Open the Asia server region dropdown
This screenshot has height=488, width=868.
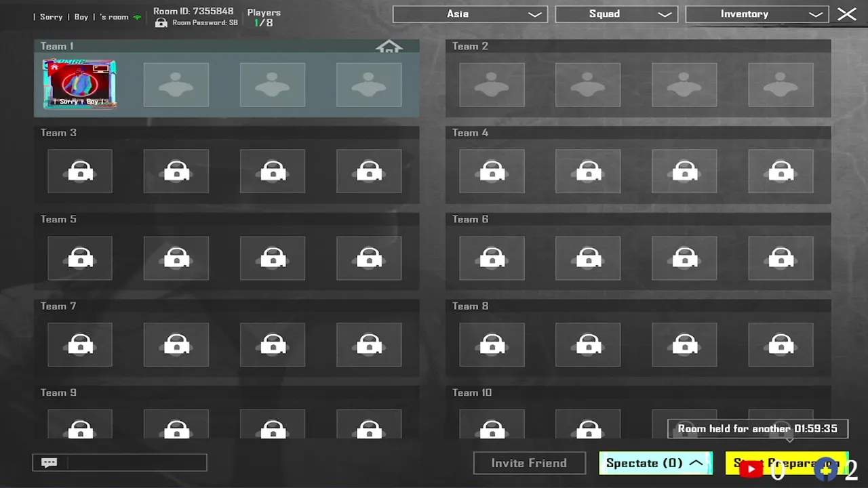[470, 14]
